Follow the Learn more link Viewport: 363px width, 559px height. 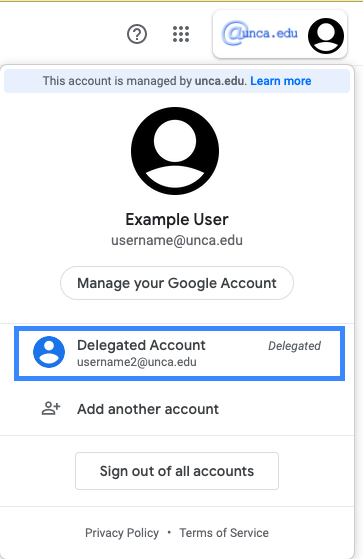pos(281,81)
